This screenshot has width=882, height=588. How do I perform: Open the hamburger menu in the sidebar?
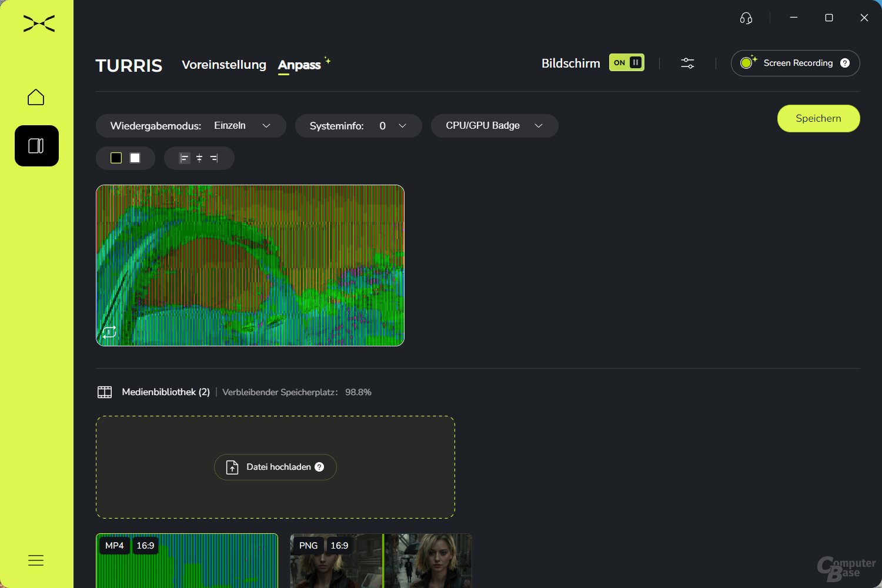click(x=36, y=560)
